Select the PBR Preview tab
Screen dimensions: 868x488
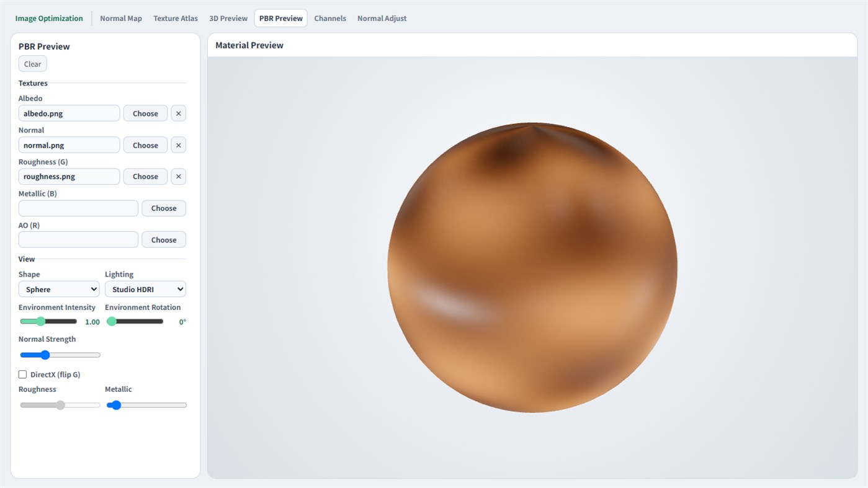point(281,19)
